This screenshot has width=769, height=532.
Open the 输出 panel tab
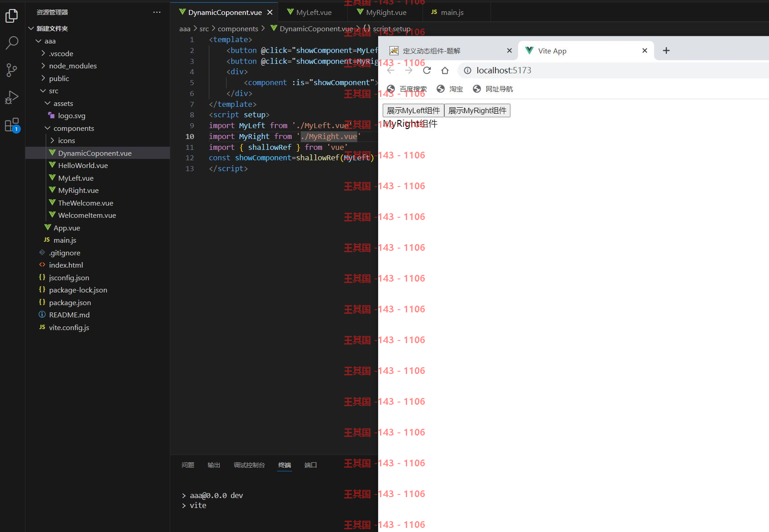[214, 465]
